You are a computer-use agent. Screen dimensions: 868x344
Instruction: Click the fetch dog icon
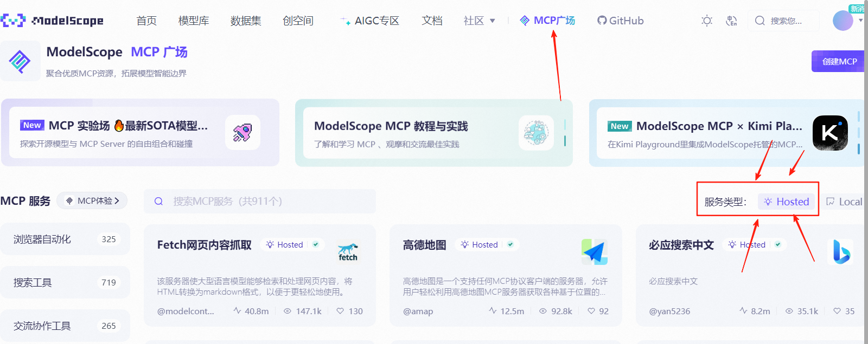(x=348, y=252)
